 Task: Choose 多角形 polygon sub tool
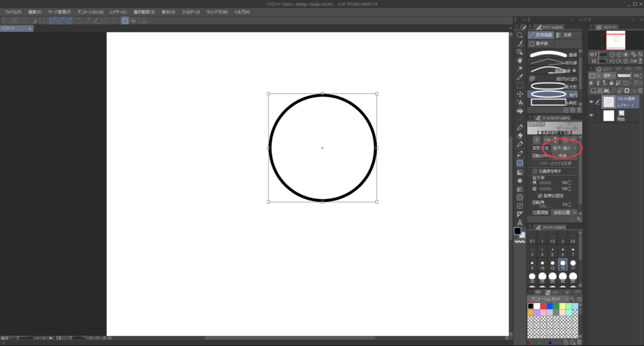pyautogui.click(x=553, y=102)
